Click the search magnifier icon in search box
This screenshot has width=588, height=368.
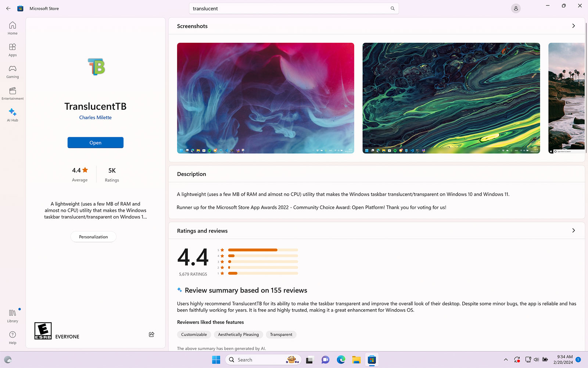(392, 8)
